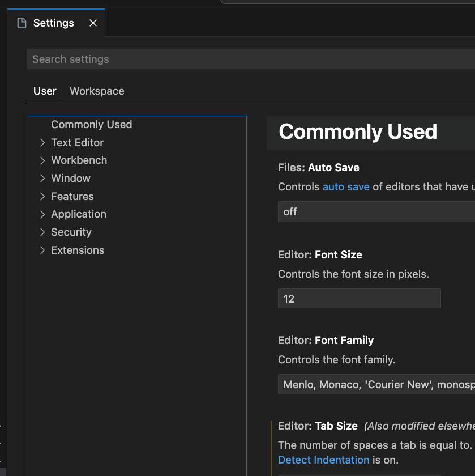Expand the Workbench settings category

[x=42, y=160]
